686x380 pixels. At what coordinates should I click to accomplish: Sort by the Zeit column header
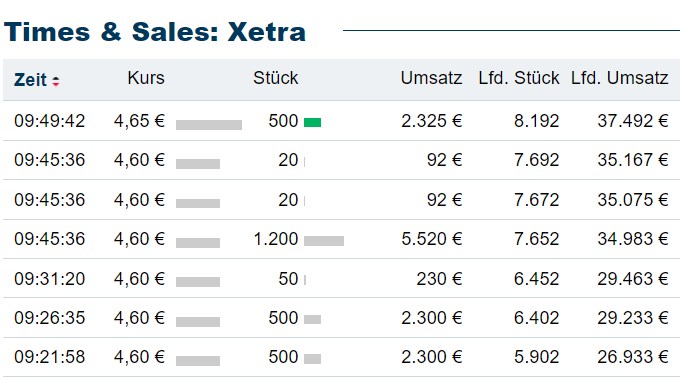(30, 80)
